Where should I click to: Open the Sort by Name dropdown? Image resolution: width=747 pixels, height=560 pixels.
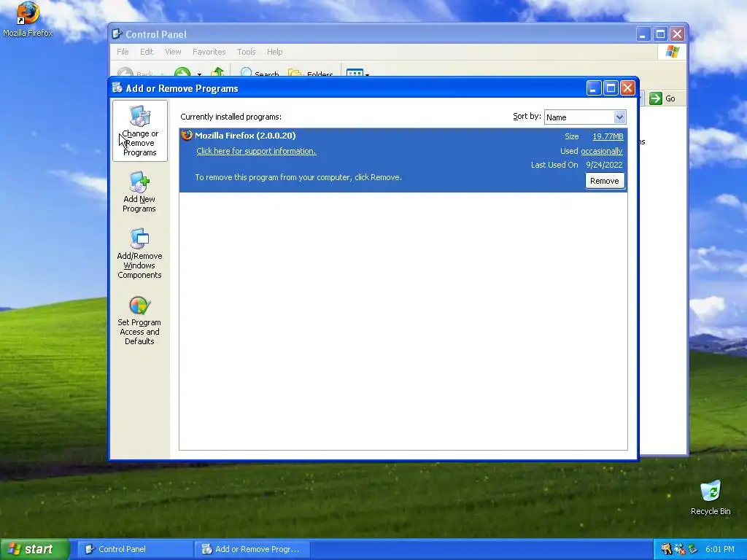pyautogui.click(x=619, y=117)
